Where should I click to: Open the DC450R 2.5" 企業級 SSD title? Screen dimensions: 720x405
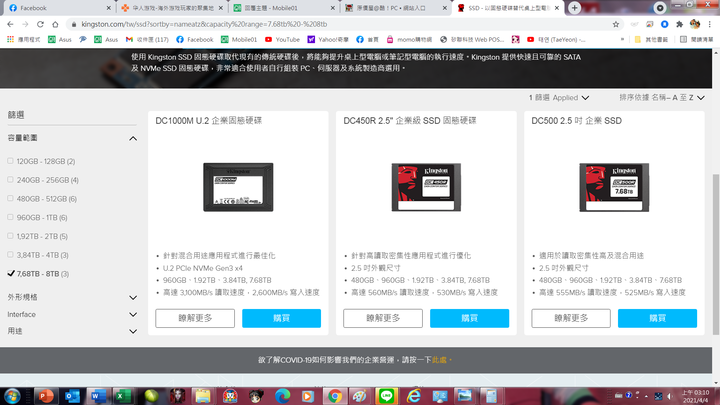[x=410, y=121]
